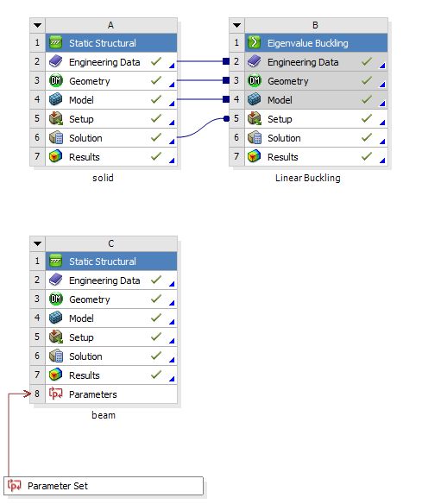This screenshot has width=422, height=504.
Task: Select the Geometry cell in system B
Action: (x=316, y=80)
